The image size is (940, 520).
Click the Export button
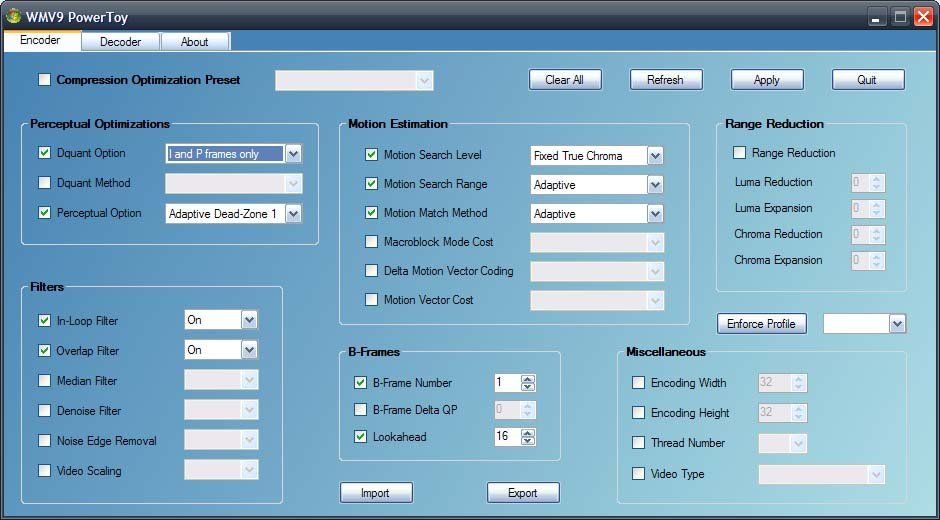523,493
